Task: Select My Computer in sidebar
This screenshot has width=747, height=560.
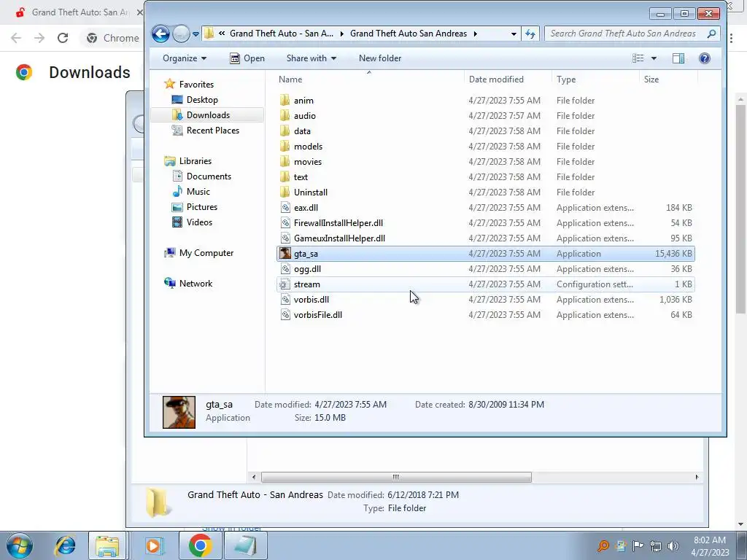Action: tap(206, 253)
